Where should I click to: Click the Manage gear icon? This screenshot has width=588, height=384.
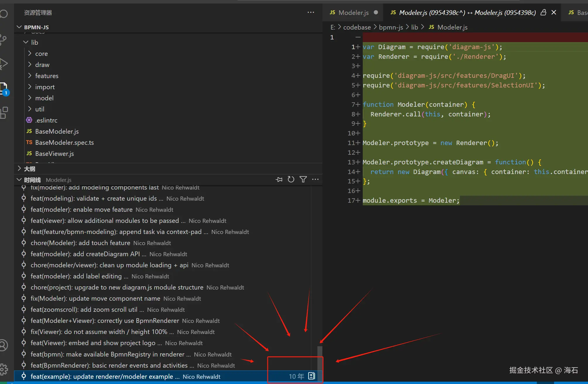point(4,369)
